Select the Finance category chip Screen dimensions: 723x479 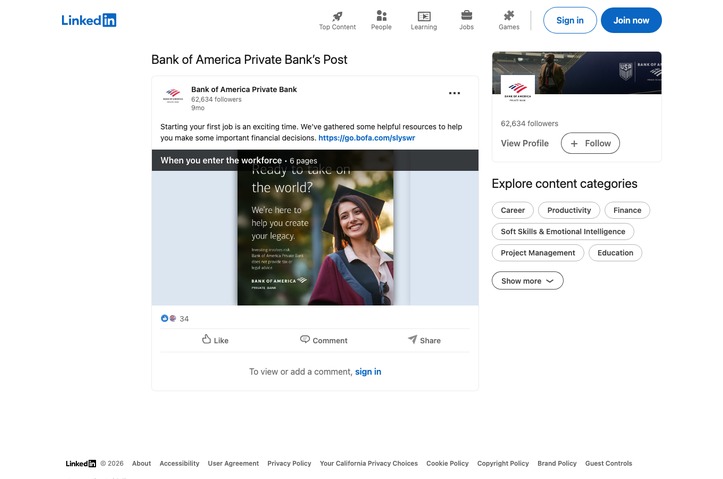click(627, 210)
